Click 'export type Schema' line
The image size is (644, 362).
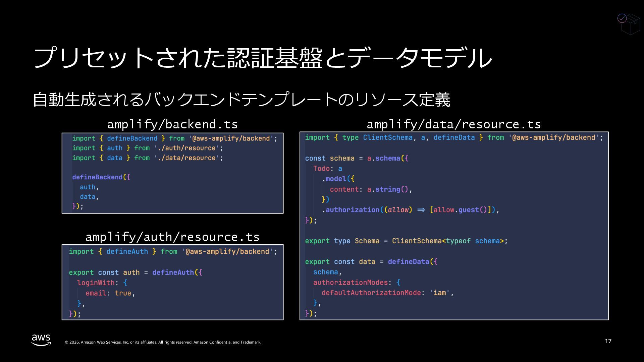pos(406,241)
